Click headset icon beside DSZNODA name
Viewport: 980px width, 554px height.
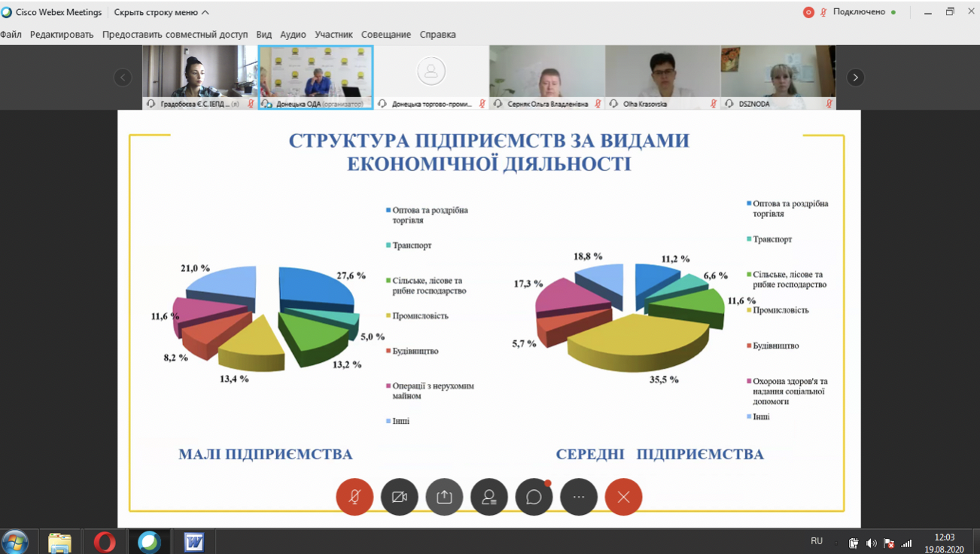coord(729,104)
